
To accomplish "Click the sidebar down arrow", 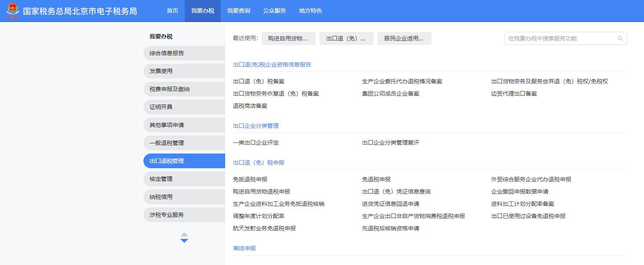I will click(184, 241).
